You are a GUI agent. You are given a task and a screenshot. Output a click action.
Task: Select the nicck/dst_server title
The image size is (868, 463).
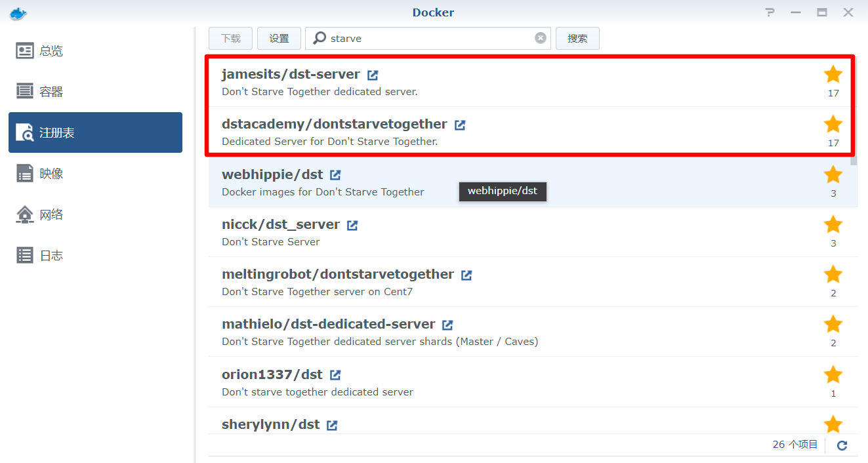(x=281, y=224)
